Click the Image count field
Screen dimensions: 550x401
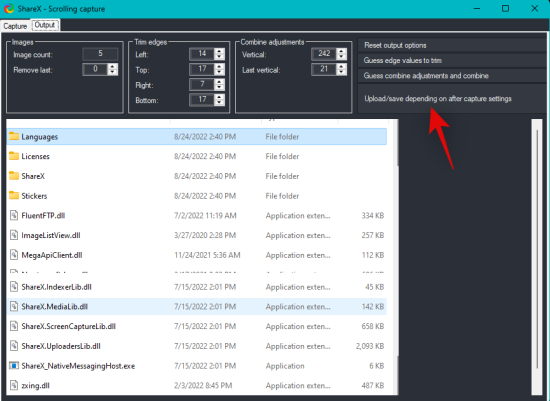[x=100, y=54]
